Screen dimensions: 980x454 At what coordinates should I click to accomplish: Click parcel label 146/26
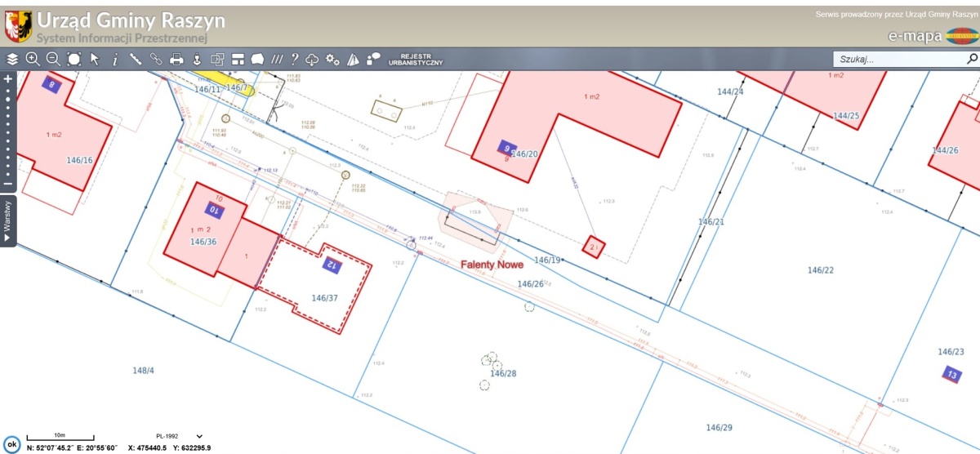pos(531,283)
